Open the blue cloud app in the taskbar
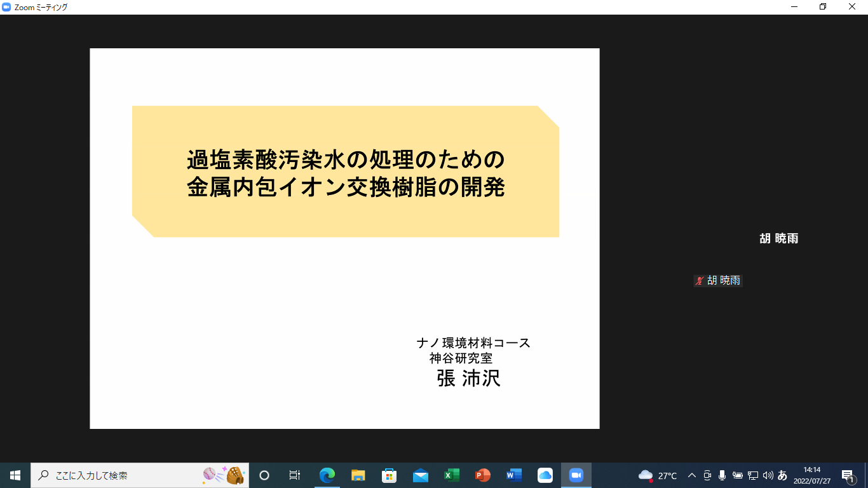The width and height of the screenshot is (868, 488). (545, 475)
